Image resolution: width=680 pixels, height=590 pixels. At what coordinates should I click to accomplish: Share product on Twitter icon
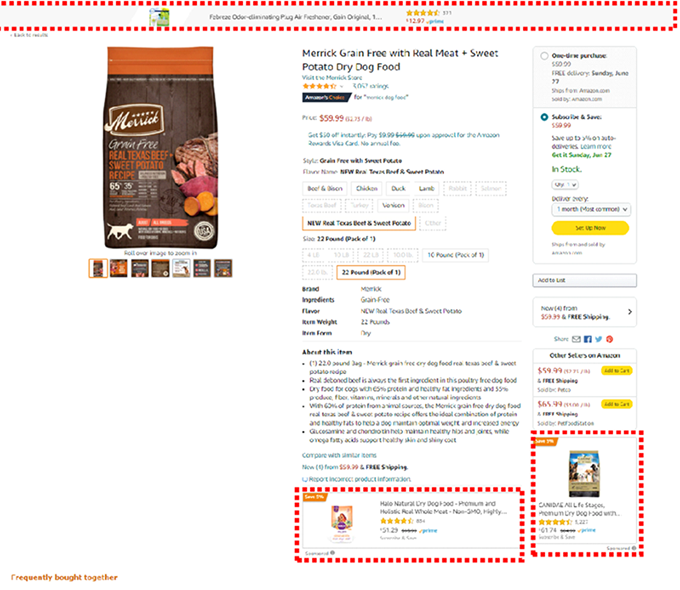click(598, 339)
